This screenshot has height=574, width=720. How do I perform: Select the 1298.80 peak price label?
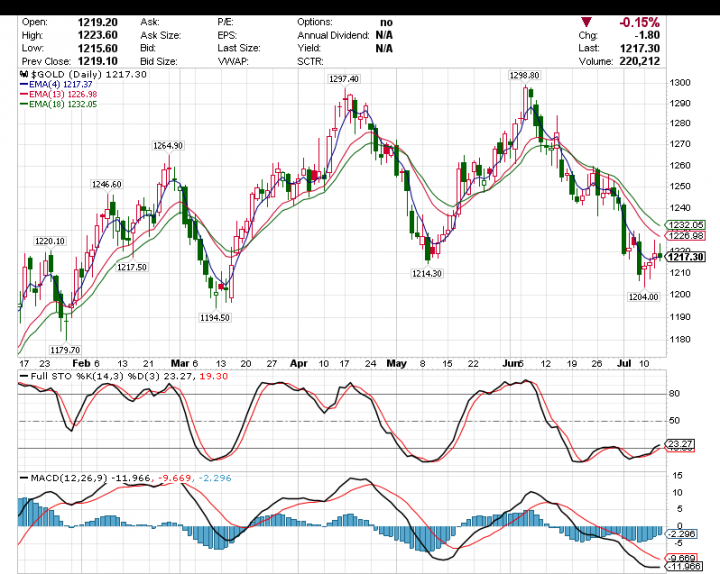coord(524,75)
